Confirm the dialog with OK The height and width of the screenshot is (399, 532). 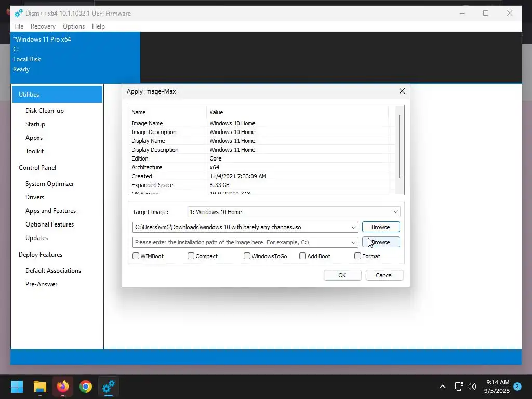(342, 275)
